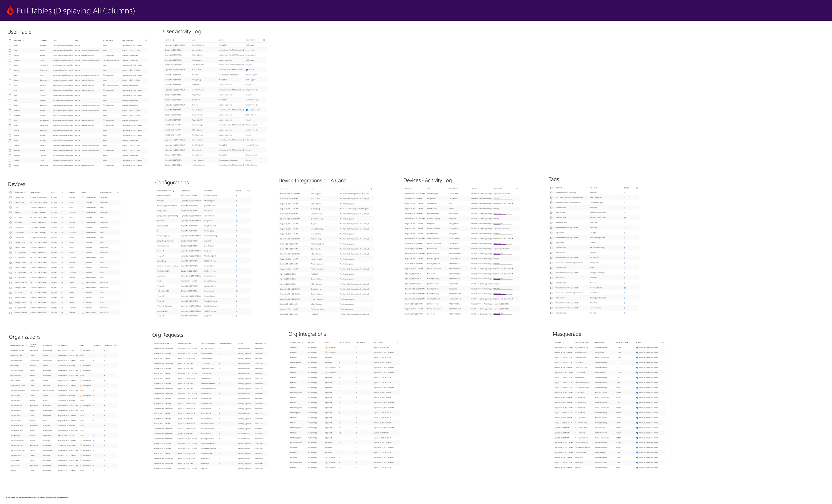The height and width of the screenshot is (504, 832).
Task: Click eye icon in Org Integrations header
Action: click(x=398, y=343)
